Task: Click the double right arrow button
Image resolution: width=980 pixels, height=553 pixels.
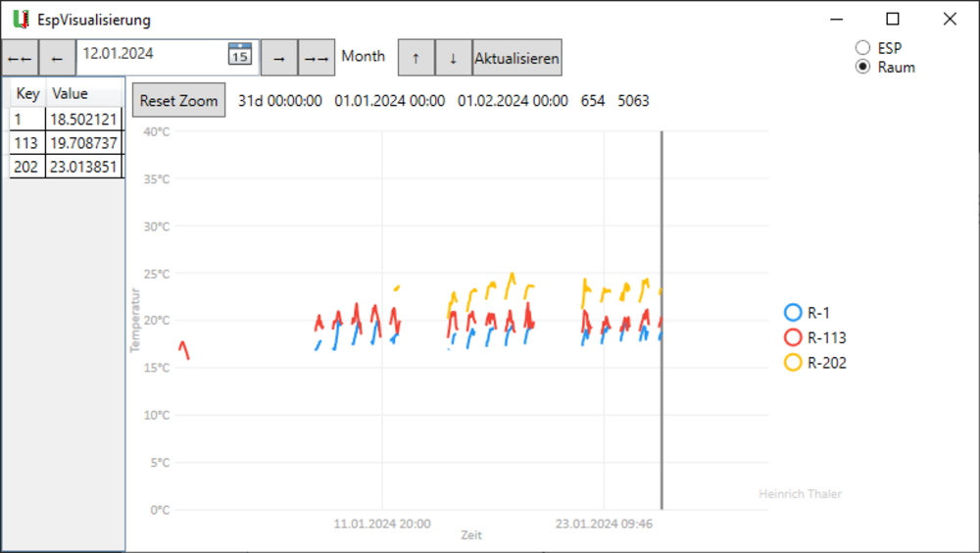Action: coord(316,59)
